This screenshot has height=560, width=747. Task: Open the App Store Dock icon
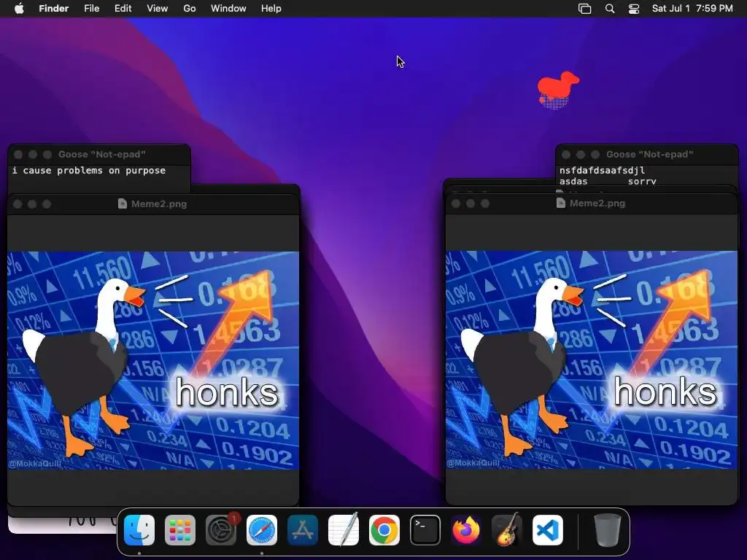[x=303, y=530]
